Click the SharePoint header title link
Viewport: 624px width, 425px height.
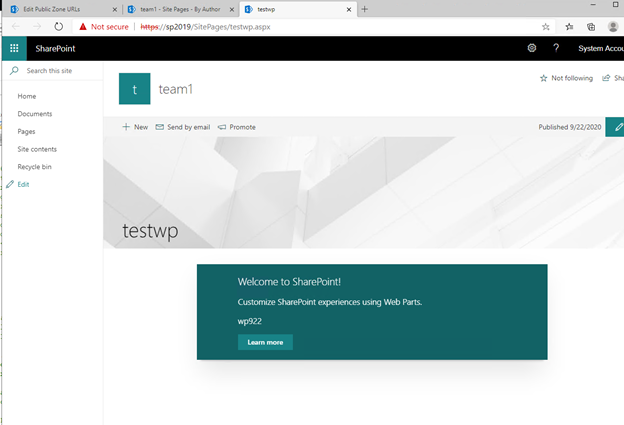tap(55, 49)
